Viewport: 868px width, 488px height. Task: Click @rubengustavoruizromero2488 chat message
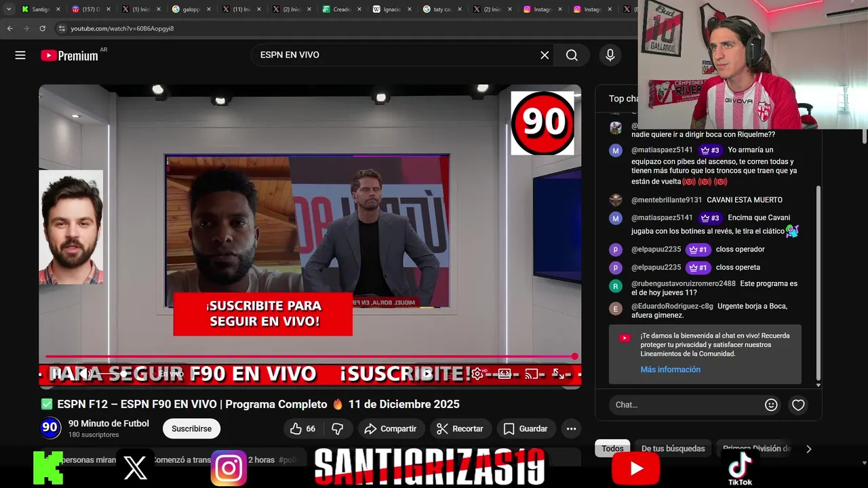click(703, 288)
